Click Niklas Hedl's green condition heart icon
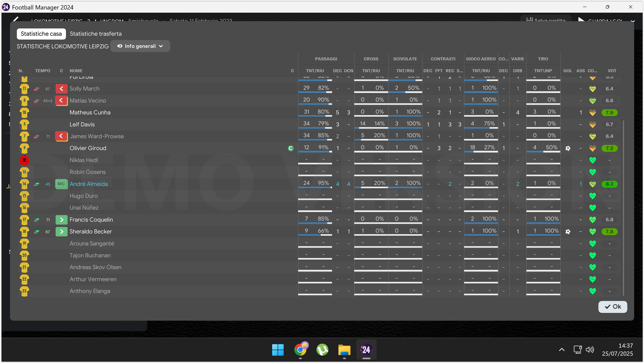 (593, 160)
